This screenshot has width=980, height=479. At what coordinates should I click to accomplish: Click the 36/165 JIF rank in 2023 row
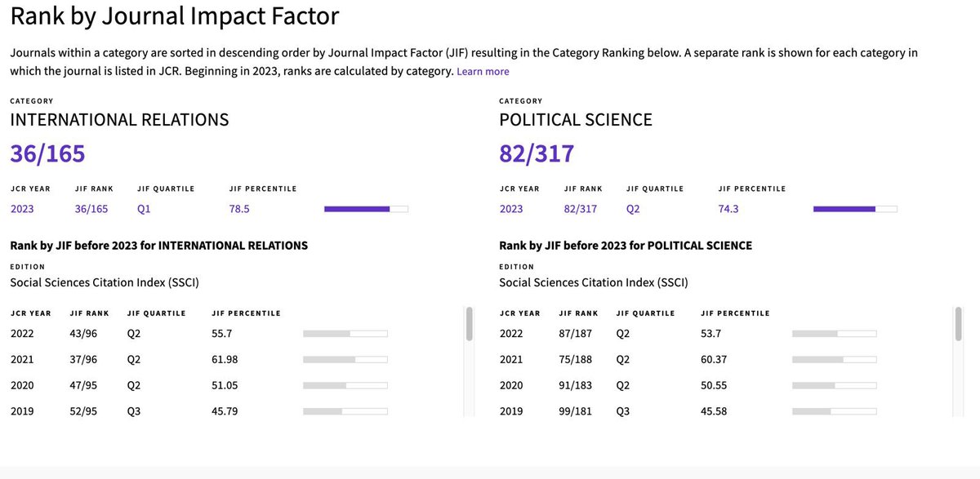[x=91, y=209]
